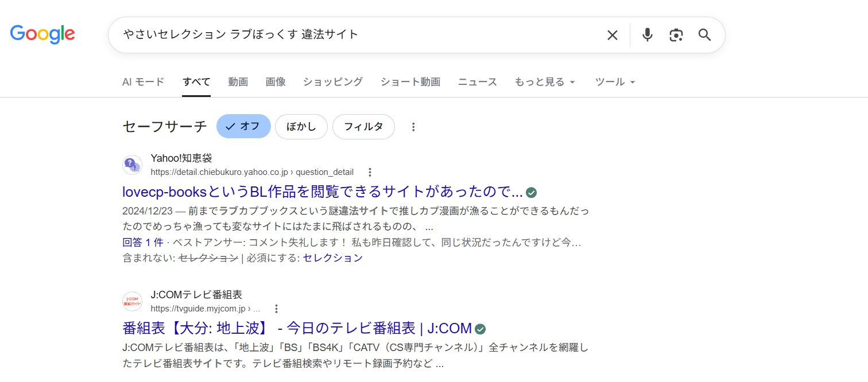Click the 2024/12/23 date in snippet
This screenshot has width=868, height=382.
[x=148, y=211]
